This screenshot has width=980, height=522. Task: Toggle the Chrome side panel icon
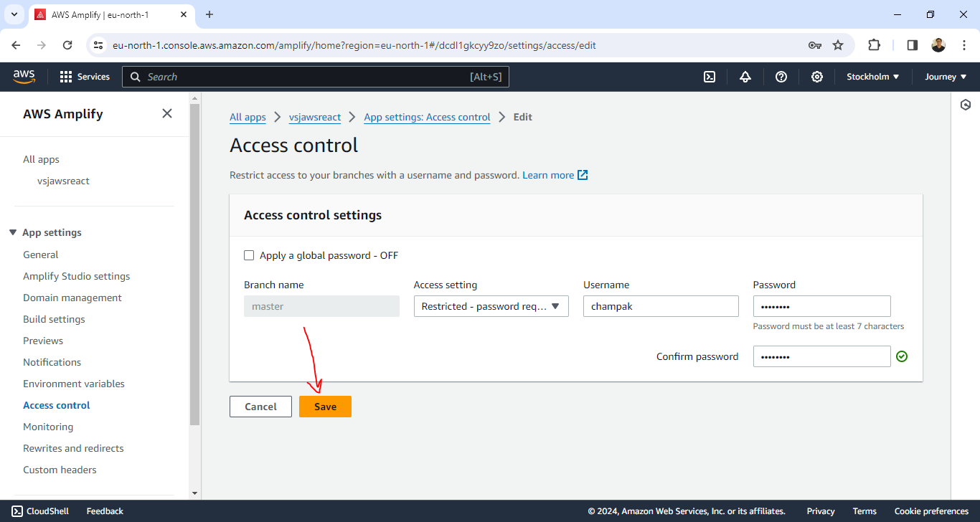coord(913,45)
